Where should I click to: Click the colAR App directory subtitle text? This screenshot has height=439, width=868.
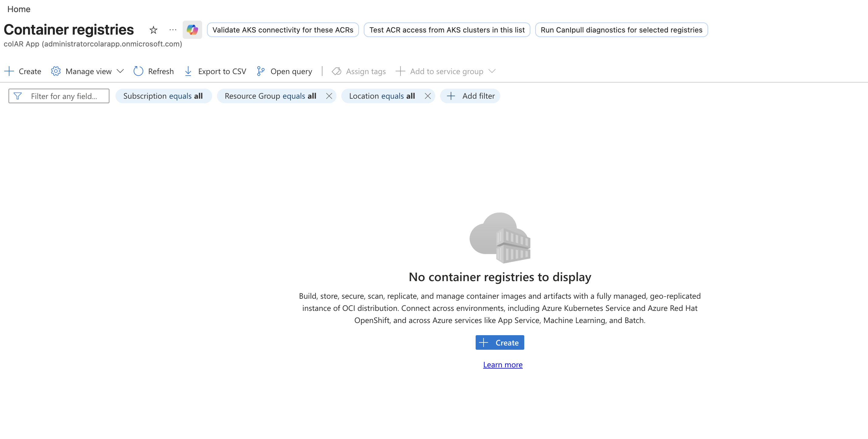click(x=93, y=44)
